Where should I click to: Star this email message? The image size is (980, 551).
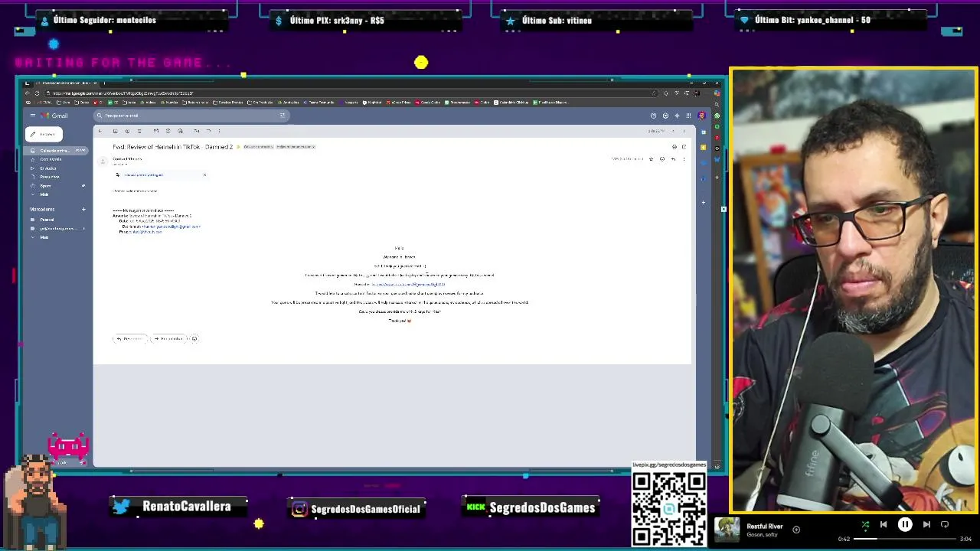click(x=652, y=159)
